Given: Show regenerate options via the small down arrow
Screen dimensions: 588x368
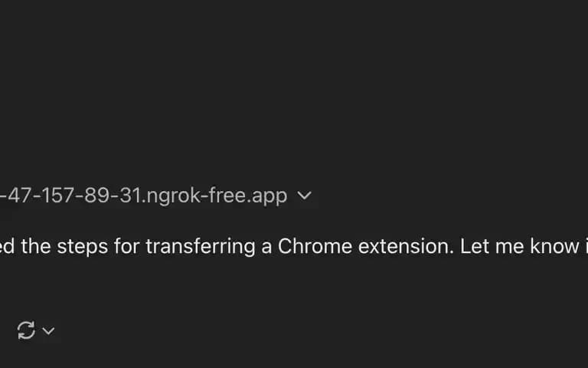Looking at the screenshot, I should (48, 331).
